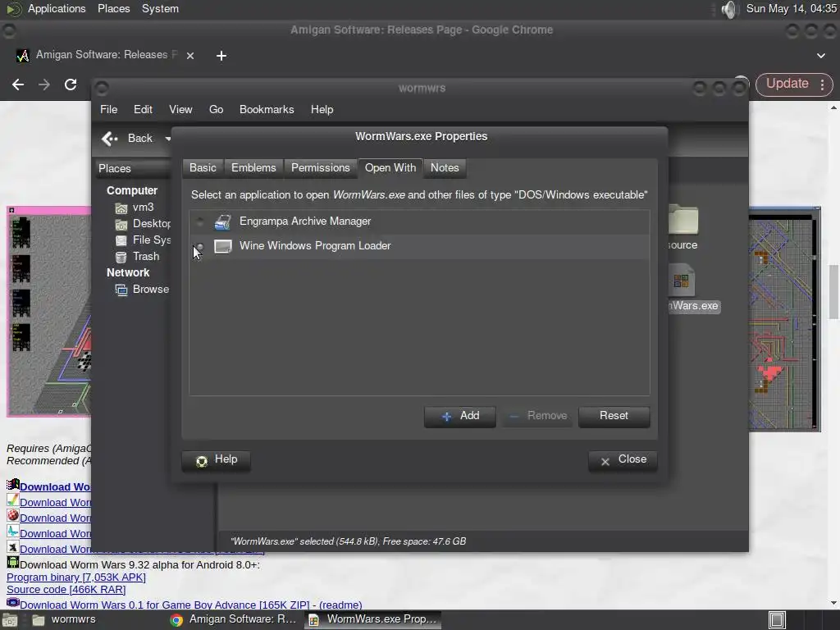The image size is (840, 630).
Task: Click the Chrome Update button
Action: pos(787,84)
